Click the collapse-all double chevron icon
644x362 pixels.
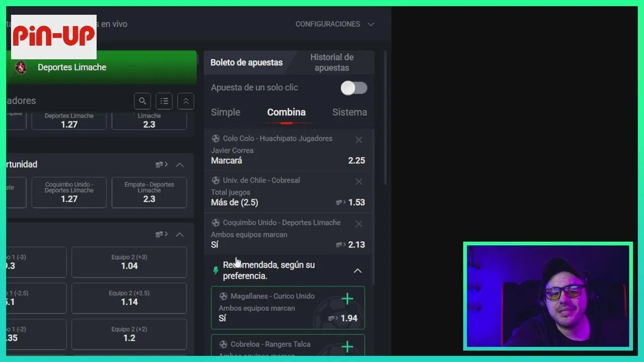click(x=186, y=101)
